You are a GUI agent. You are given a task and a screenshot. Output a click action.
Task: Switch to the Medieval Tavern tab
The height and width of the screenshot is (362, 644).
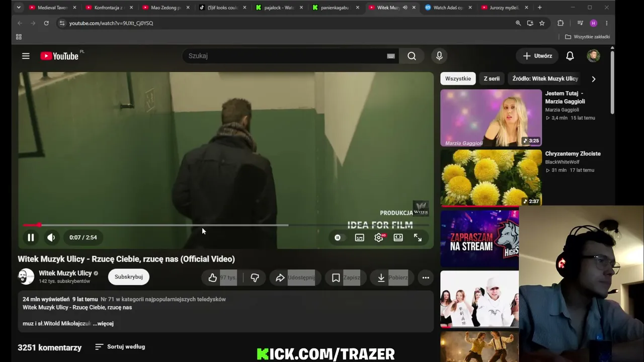point(53,8)
